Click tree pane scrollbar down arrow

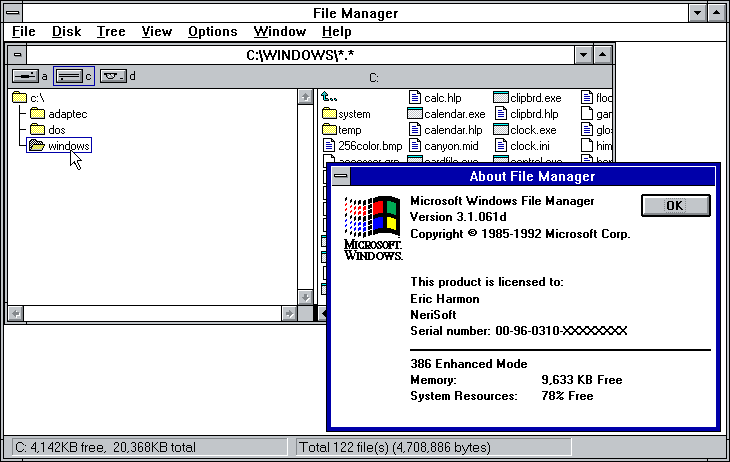click(x=305, y=297)
